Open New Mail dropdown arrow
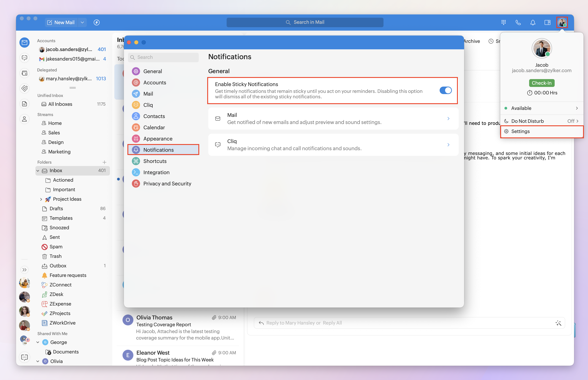The width and height of the screenshot is (588, 380). tap(82, 22)
